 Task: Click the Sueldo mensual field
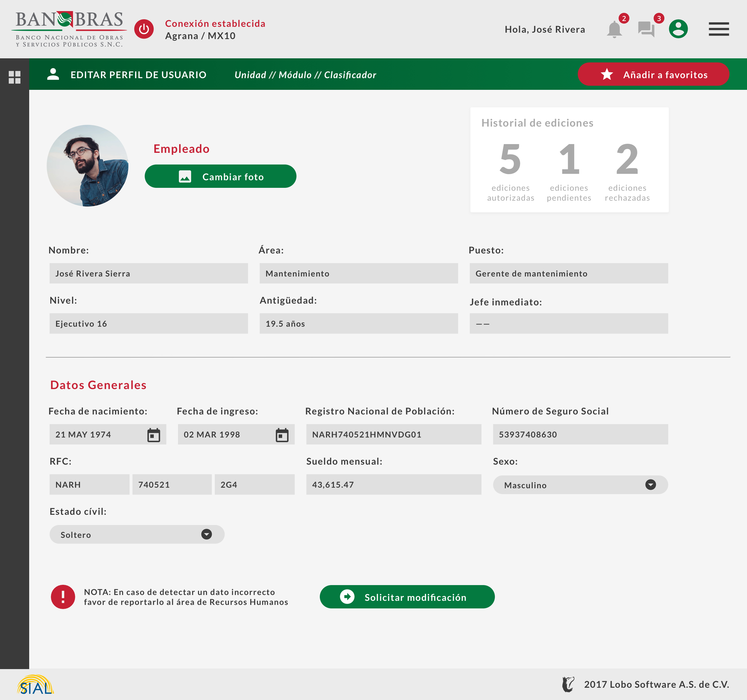point(393,485)
